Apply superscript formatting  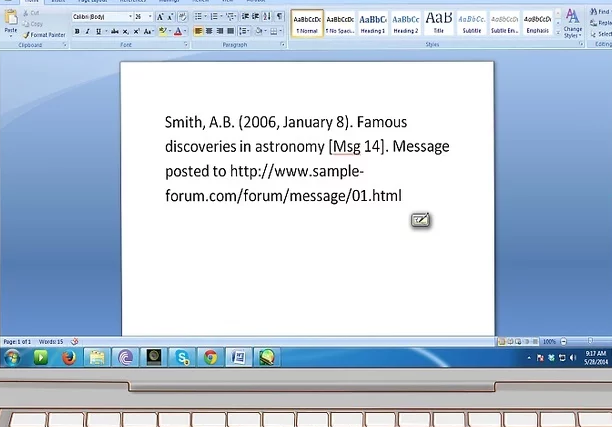[x=136, y=31]
